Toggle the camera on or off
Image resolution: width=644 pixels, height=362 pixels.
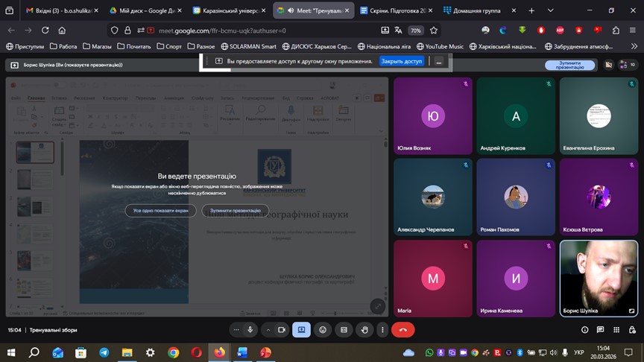[x=282, y=329]
